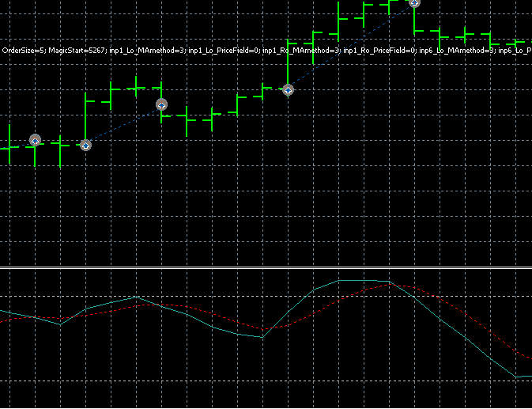The width and height of the screenshot is (532, 409).
Task: Click the "OrderSize=5;" parameter text
Action: click(x=24, y=51)
